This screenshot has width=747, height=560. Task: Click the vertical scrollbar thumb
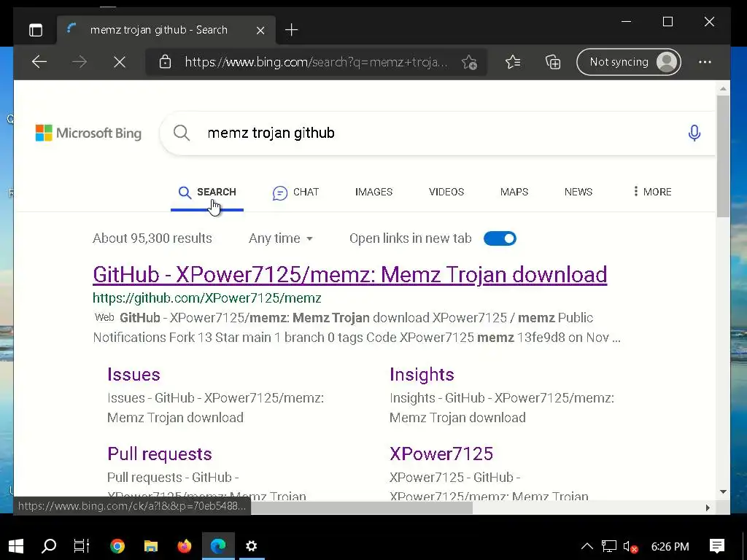(723, 156)
